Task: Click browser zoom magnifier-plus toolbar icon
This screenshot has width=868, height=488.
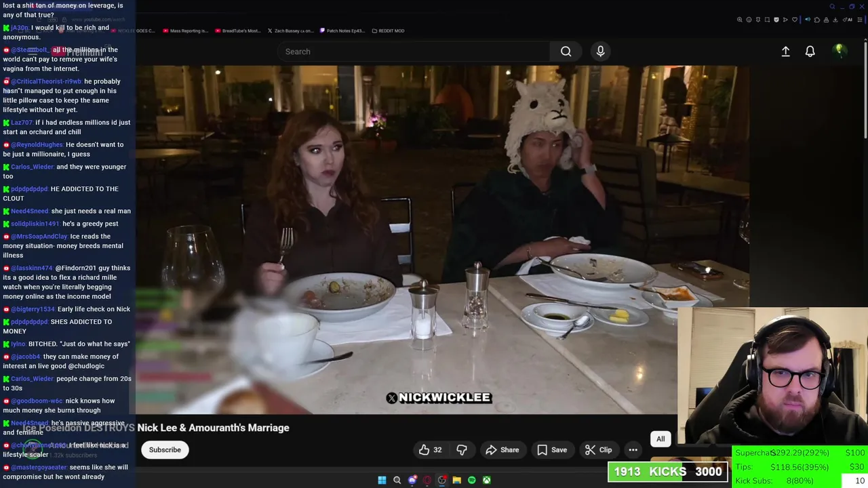Action: tap(740, 20)
